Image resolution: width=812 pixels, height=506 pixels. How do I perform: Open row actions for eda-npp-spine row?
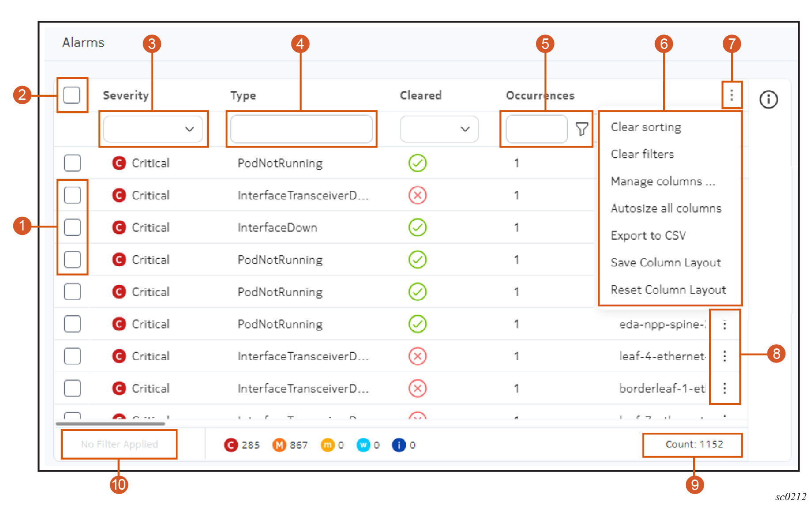pyautogui.click(x=725, y=325)
